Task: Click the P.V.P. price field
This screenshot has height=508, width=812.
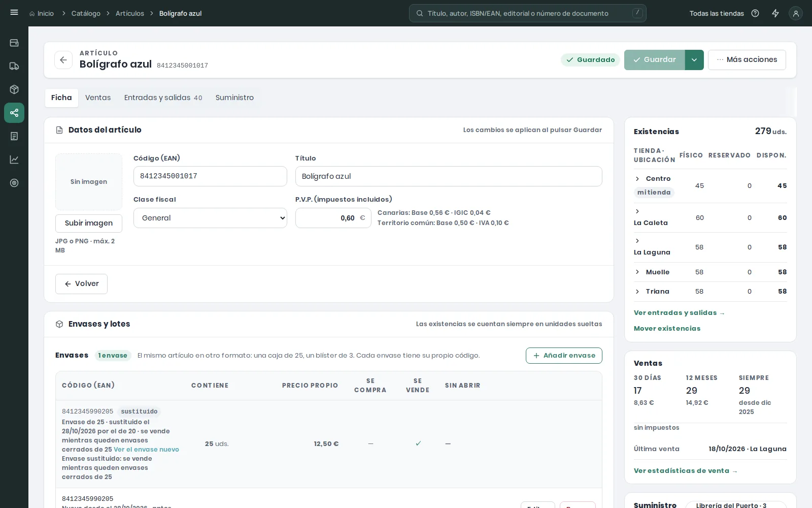Action: tap(333, 218)
